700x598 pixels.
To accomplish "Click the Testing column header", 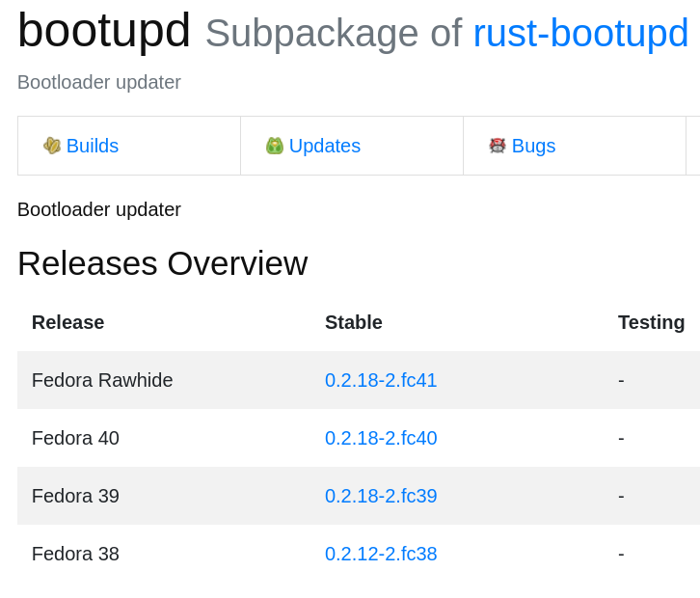I will (651, 322).
